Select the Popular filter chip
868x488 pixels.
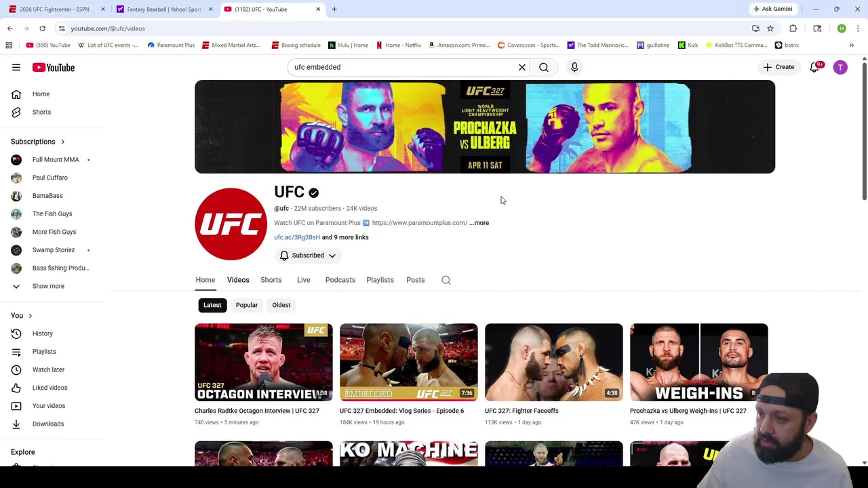point(247,305)
